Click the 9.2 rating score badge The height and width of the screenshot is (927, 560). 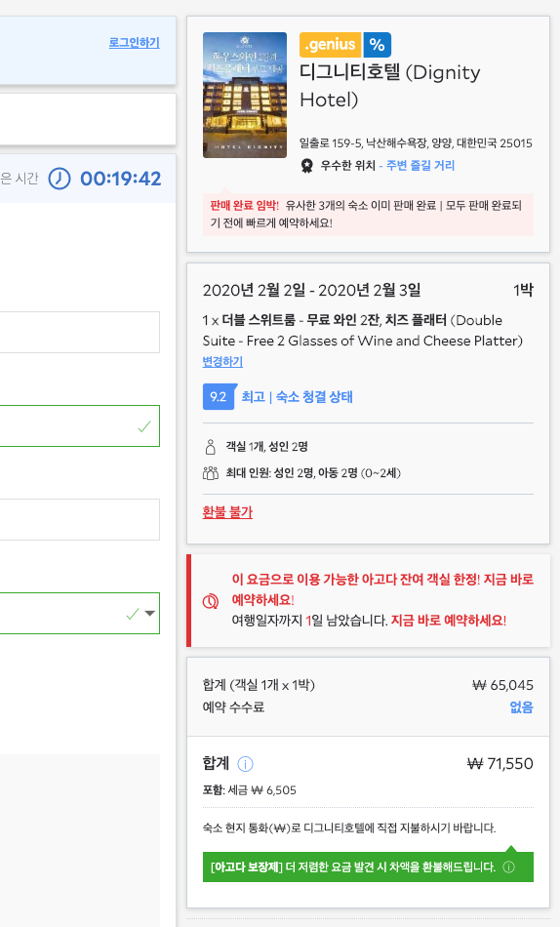click(x=219, y=397)
